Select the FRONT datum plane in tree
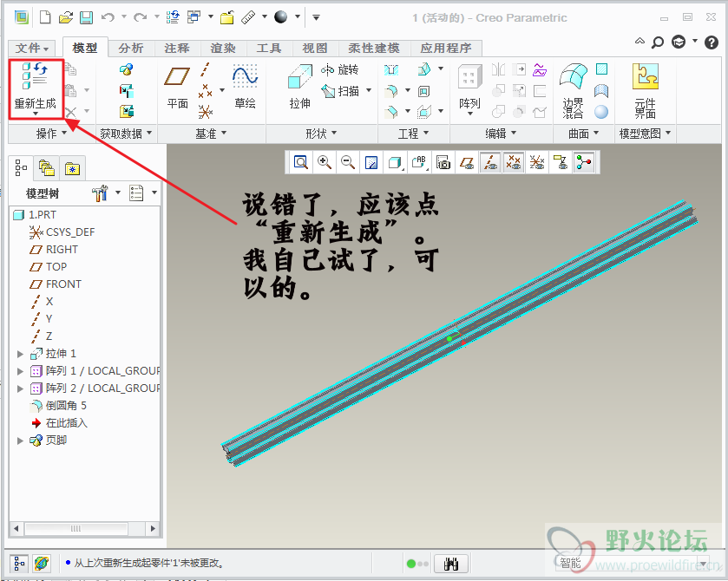This screenshot has width=728, height=581. [x=56, y=284]
